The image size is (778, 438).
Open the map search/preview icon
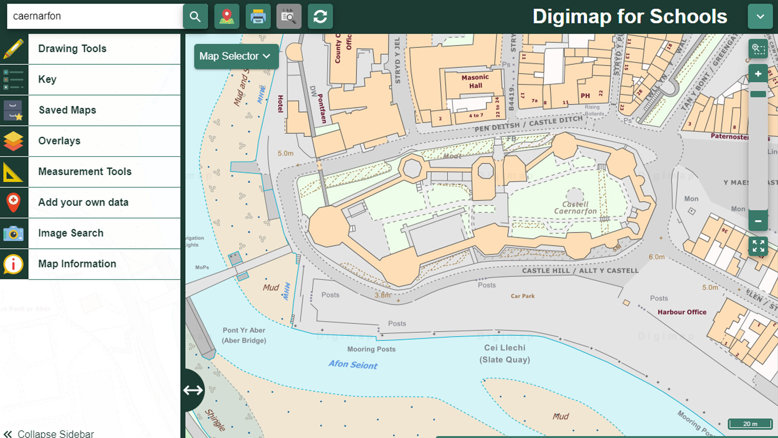point(289,16)
